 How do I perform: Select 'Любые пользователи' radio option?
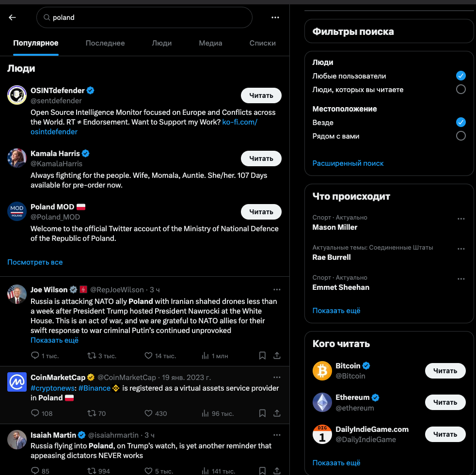point(460,76)
